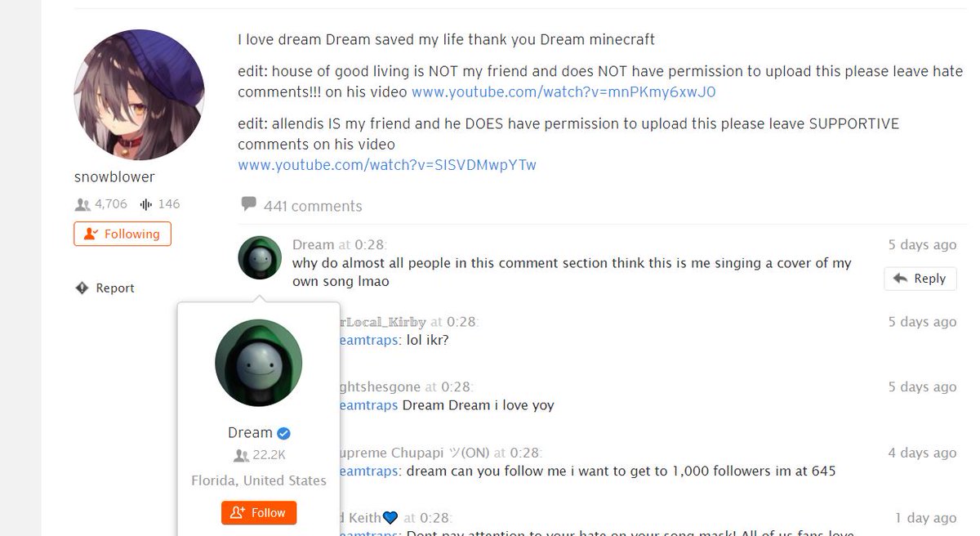Click the tracks waveform icon showing 146
The height and width of the screenshot is (536, 980).
tap(146, 204)
